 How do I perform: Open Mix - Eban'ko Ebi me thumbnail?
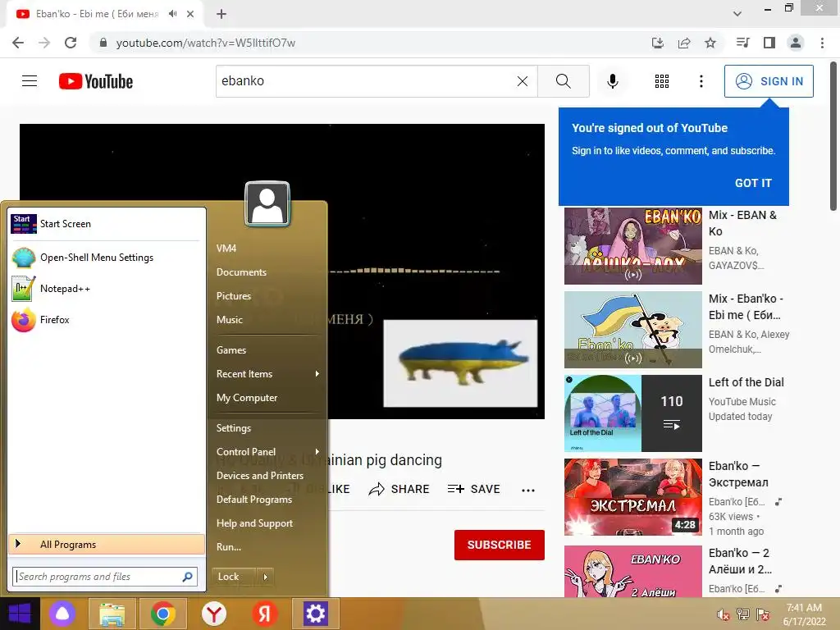point(633,330)
